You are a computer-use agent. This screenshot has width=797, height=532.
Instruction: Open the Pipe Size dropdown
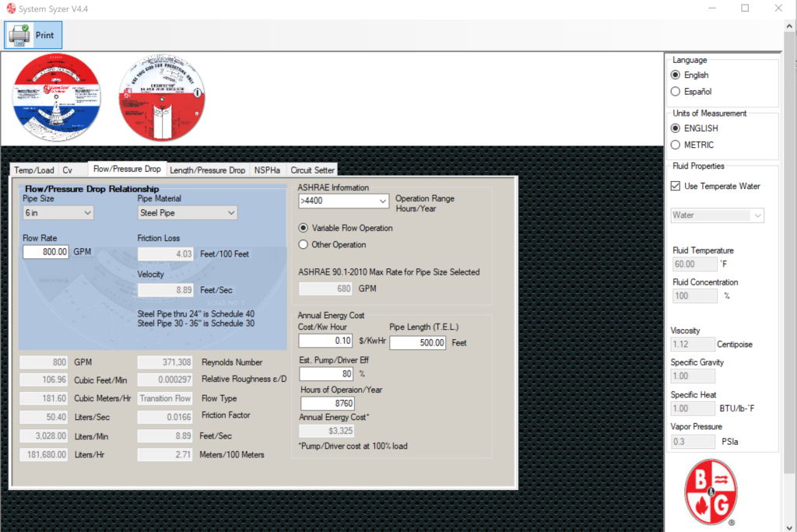pos(58,213)
